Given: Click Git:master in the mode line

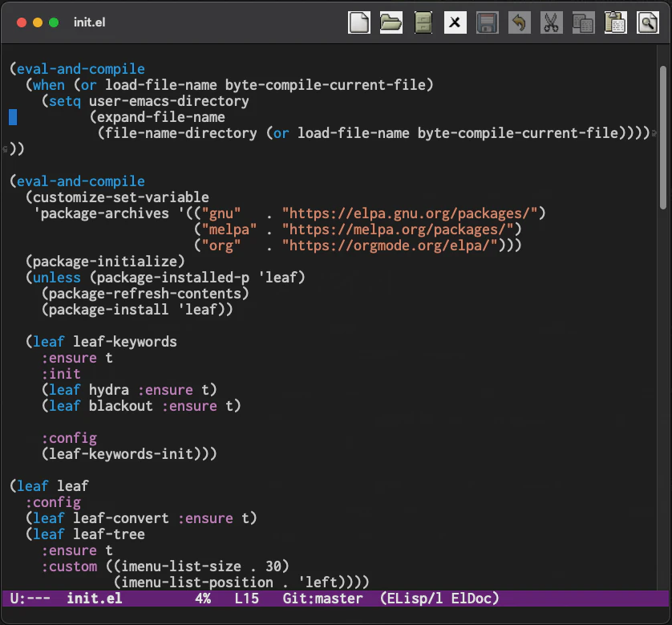Looking at the screenshot, I should tap(322, 598).
